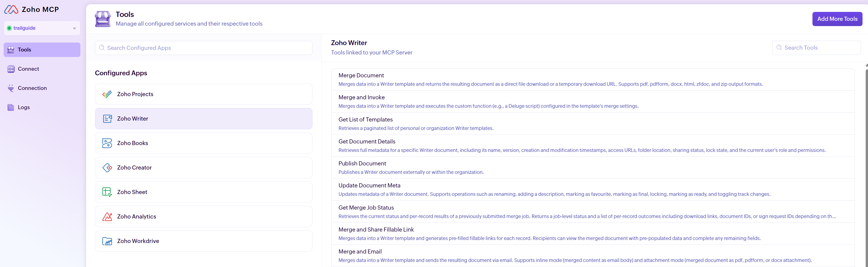Open the Connection page from sidebar
The image size is (868, 267).
42,88
